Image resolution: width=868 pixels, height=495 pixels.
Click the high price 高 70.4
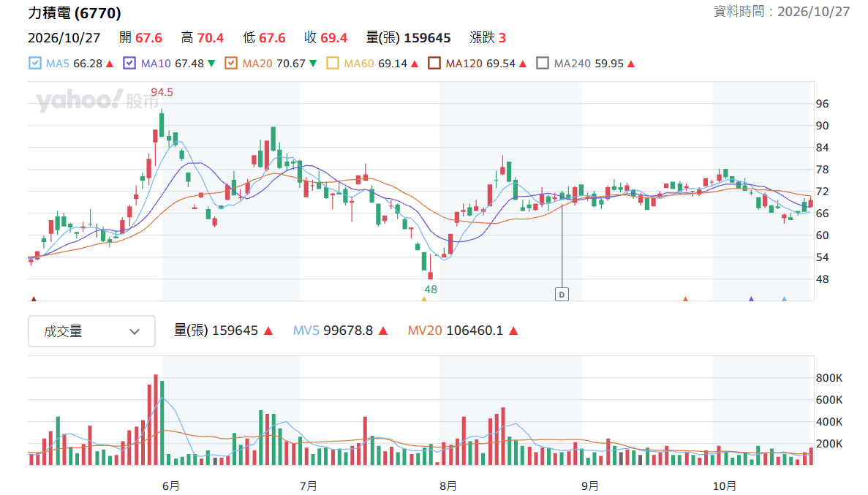click(x=203, y=37)
